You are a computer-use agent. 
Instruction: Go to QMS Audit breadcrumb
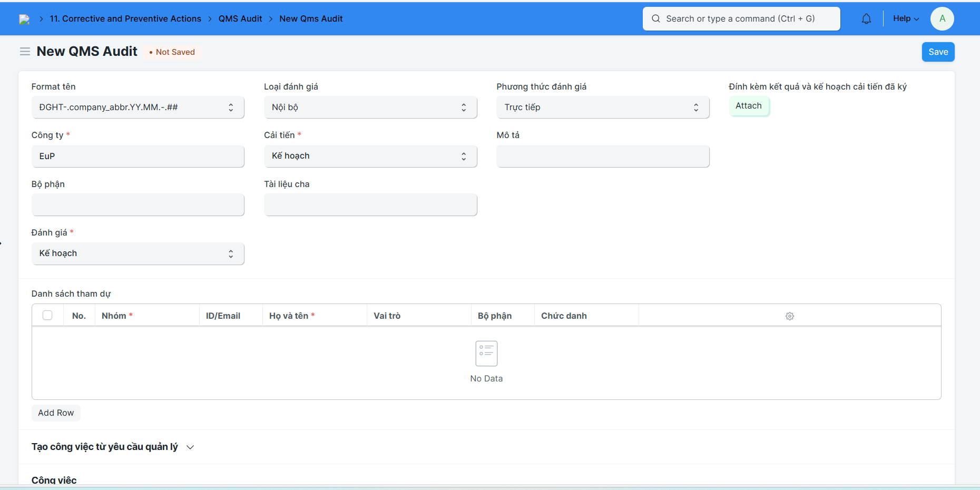(x=240, y=19)
